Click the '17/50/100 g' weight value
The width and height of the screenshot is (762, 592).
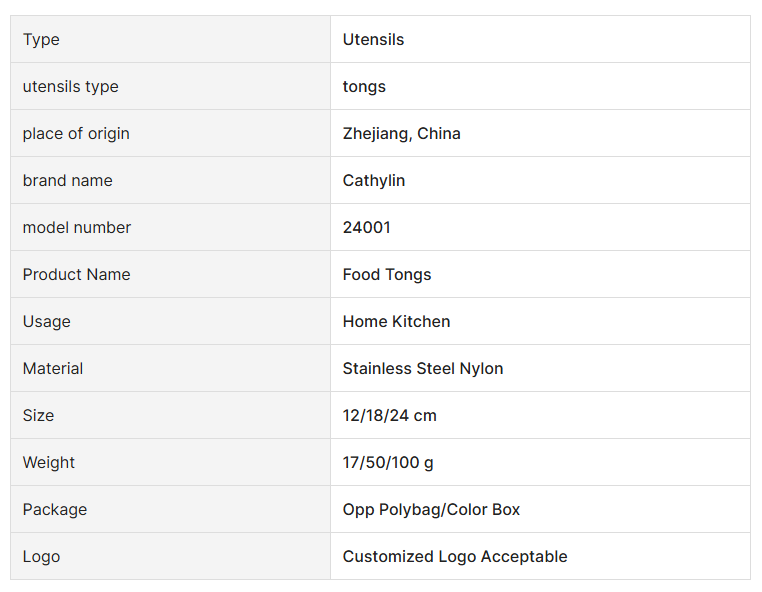coord(387,463)
